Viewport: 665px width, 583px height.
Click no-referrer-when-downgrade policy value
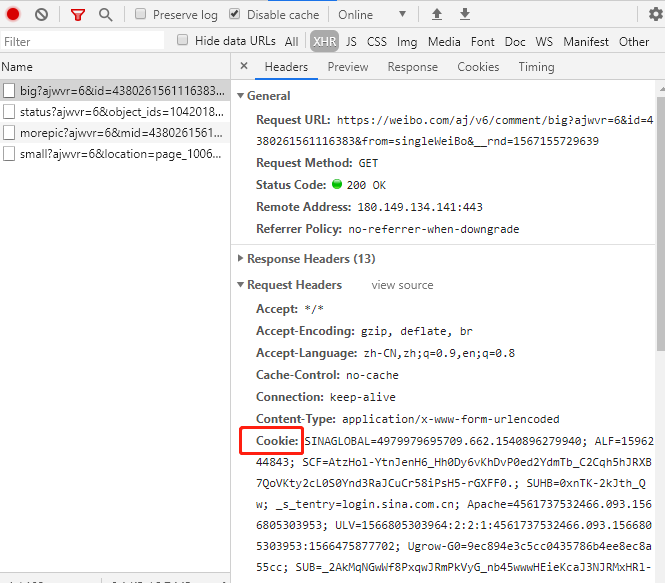(433, 229)
